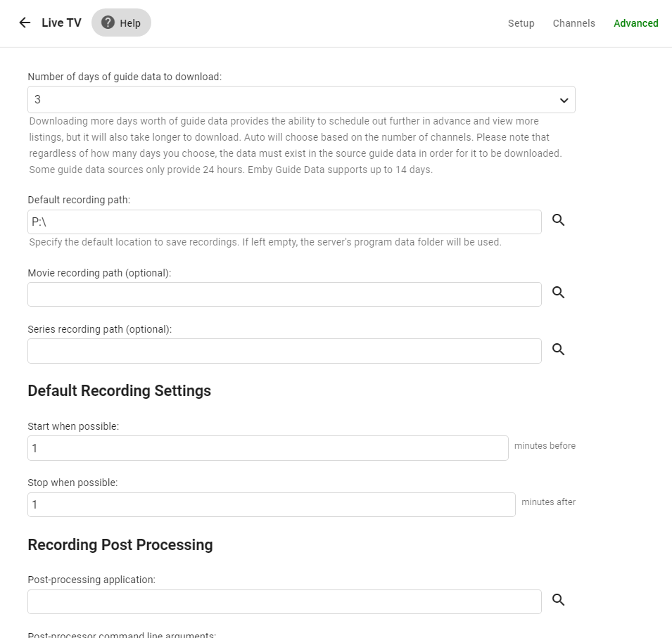Click the Help question mark icon
Viewport: 672px width, 638px height.
(x=108, y=23)
